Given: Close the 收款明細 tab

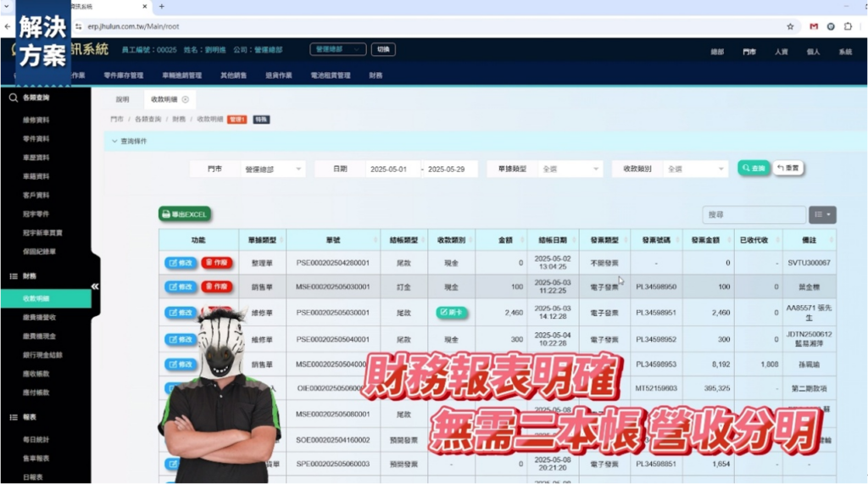Looking at the screenshot, I should [x=186, y=99].
